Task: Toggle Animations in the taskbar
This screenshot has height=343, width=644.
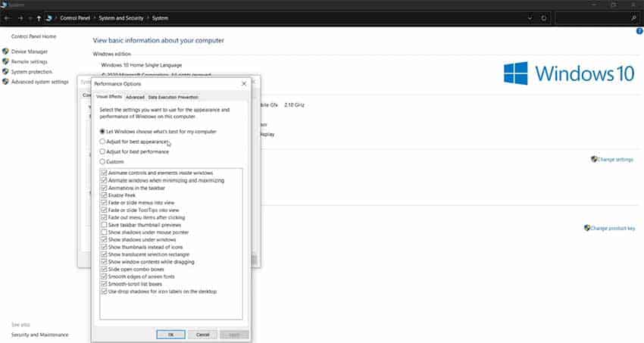Action: click(x=105, y=188)
